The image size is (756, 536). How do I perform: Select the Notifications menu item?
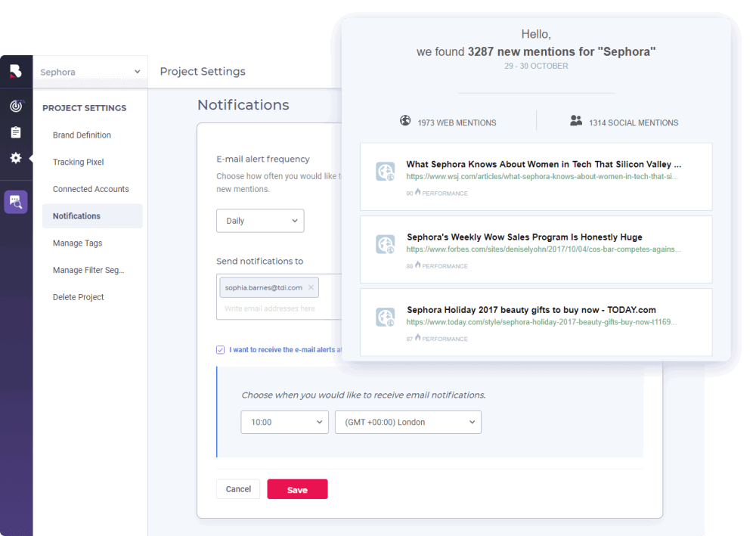(x=92, y=216)
